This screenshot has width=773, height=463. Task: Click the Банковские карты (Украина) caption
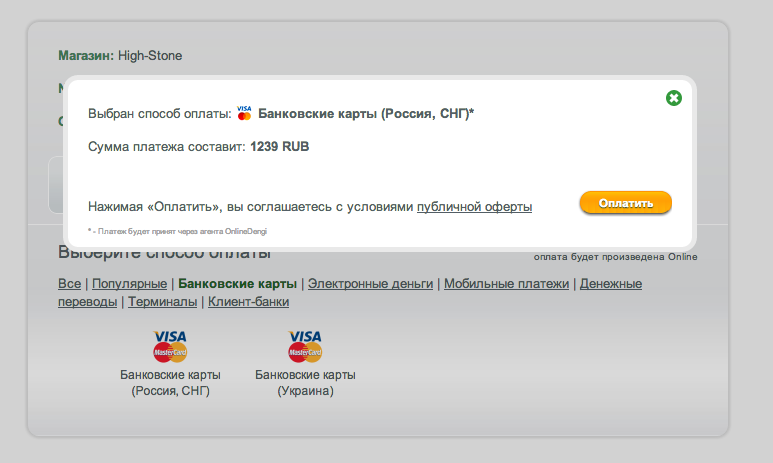coord(305,383)
